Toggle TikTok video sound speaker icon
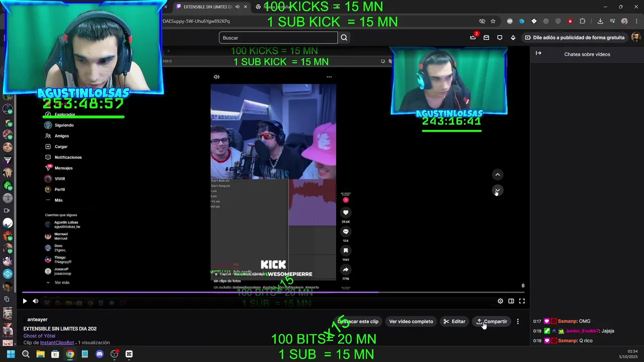This screenshot has width=644, height=362. [x=216, y=77]
